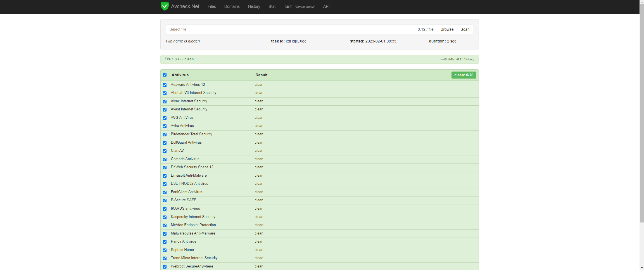Uncheck Dr.Web Security Space 12 checkbox

[165, 167]
